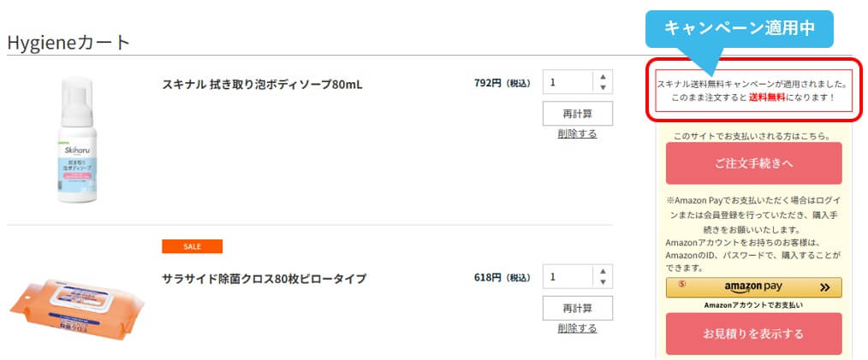Screen dimensions: 868x360
Task: Increase quantity of Sarasaido disinfectant cloth
Action: (603, 271)
